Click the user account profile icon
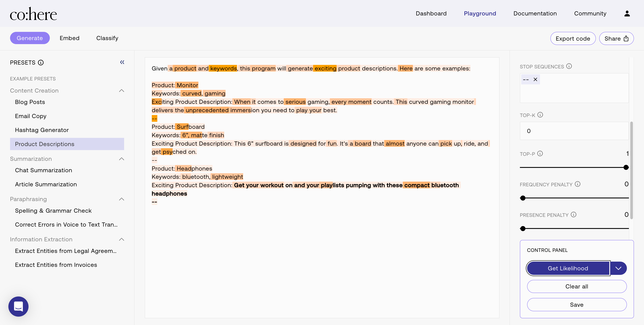Viewport: 644px width, 325px height. [627, 14]
